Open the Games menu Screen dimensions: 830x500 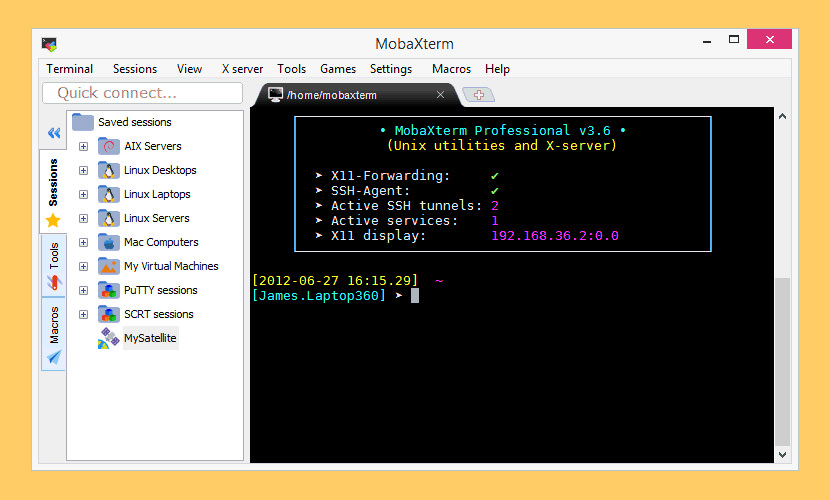[338, 69]
